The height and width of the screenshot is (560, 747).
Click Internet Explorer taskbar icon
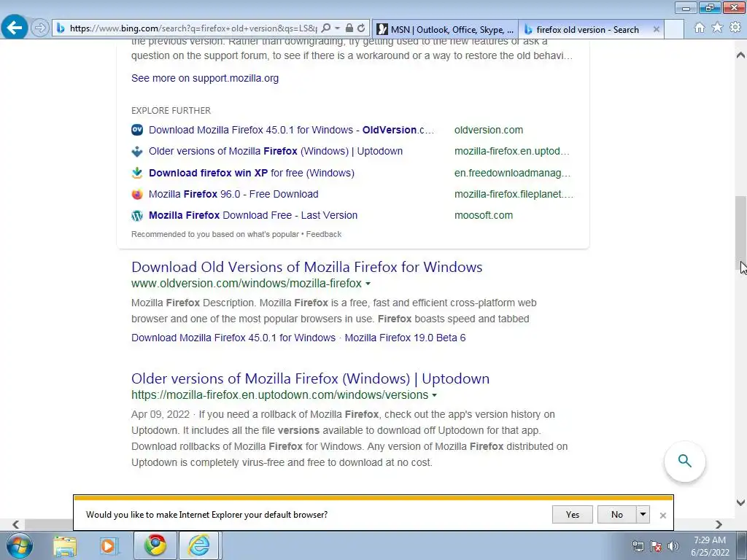(x=198, y=545)
